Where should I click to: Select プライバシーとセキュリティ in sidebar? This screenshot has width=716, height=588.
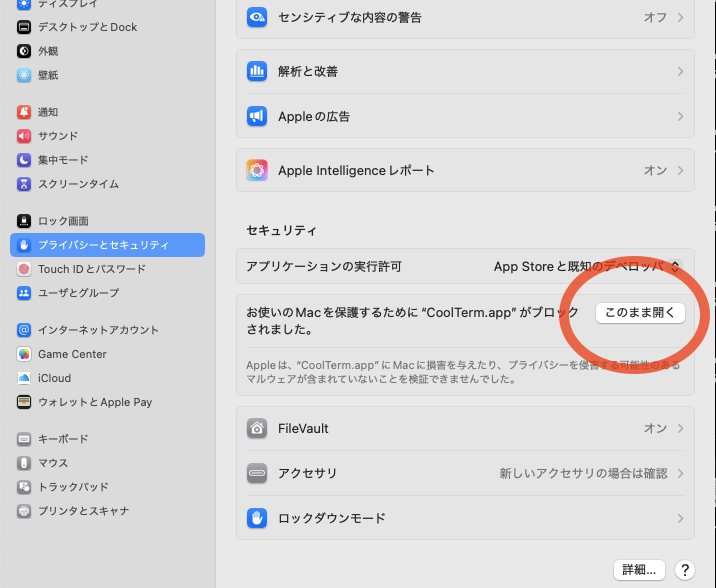107,245
